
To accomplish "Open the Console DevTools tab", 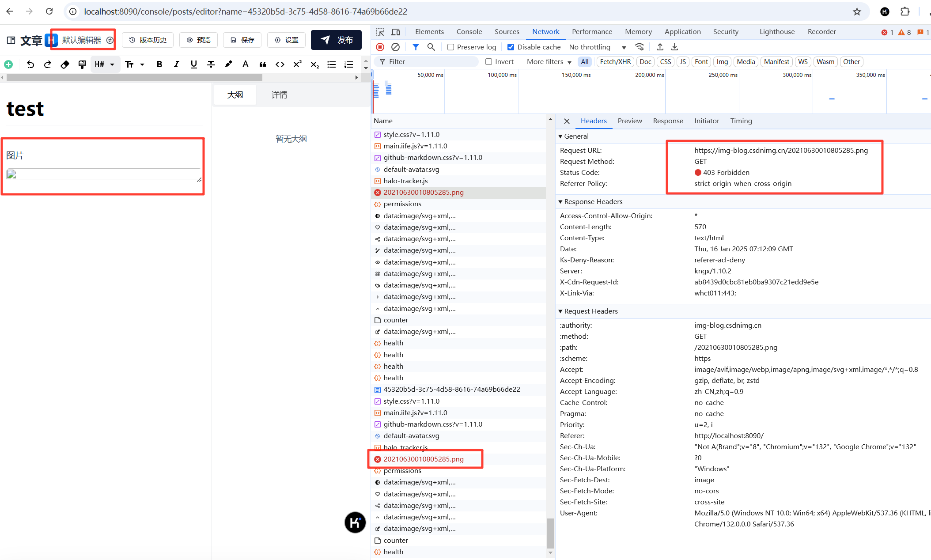I will (x=469, y=32).
